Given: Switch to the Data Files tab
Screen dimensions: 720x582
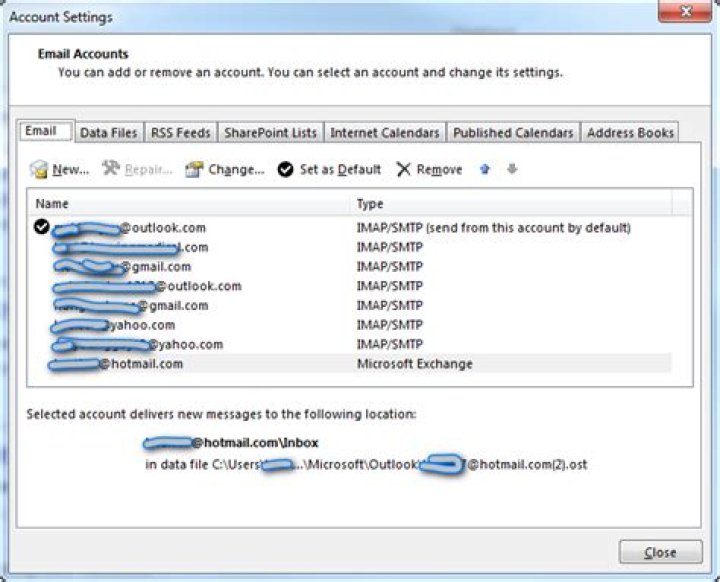Looking at the screenshot, I should (109, 133).
